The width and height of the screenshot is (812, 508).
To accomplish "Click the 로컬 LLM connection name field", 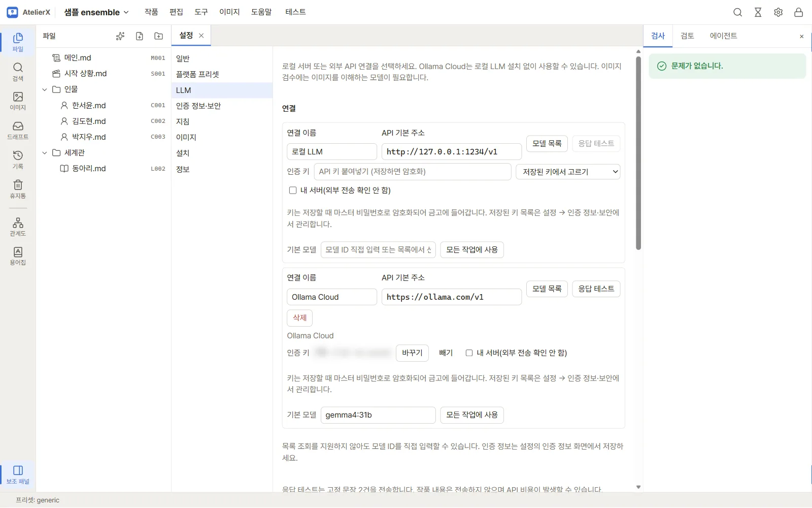I will tap(332, 152).
